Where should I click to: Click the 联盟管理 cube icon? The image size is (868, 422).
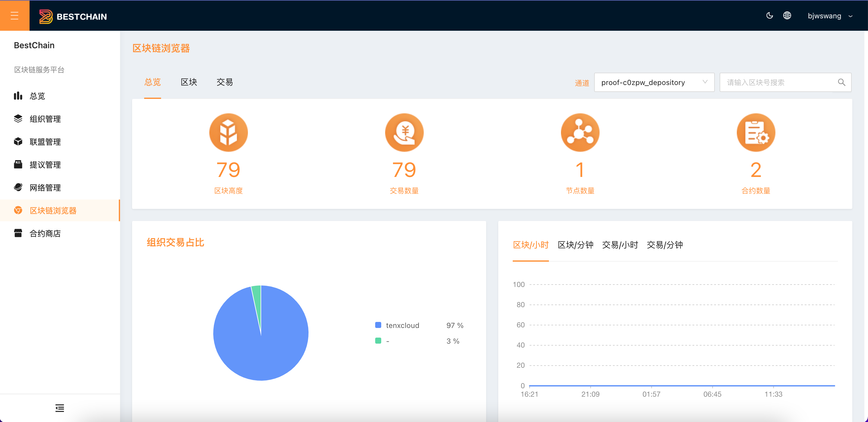(18, 141)
